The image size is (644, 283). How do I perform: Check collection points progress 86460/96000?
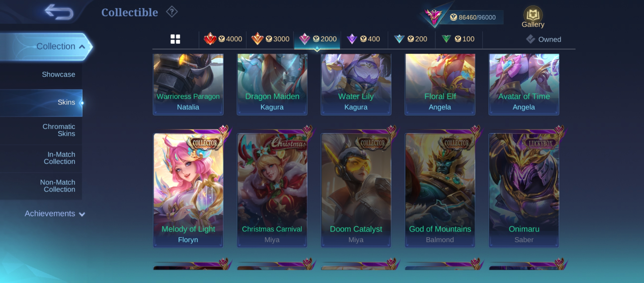473,17
